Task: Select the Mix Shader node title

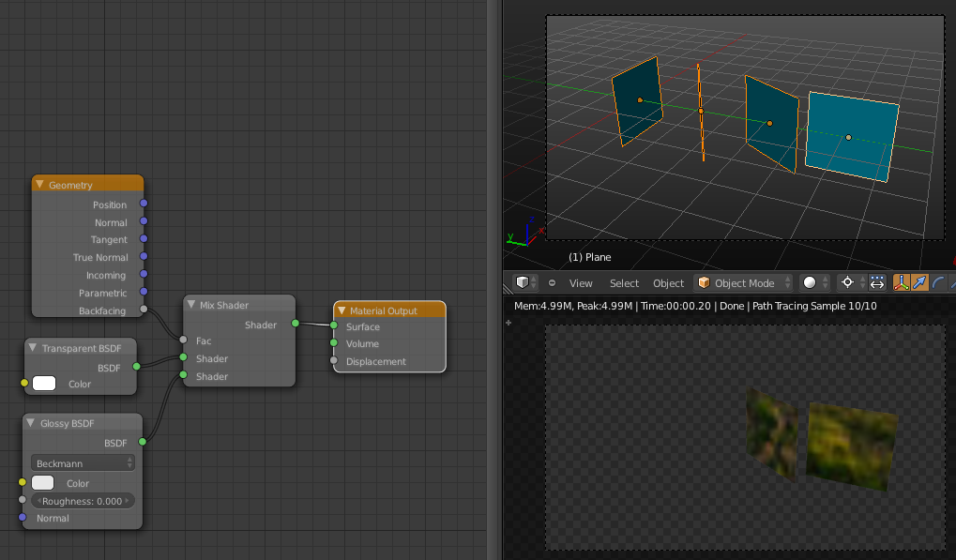Action: [x=224, y=305]
